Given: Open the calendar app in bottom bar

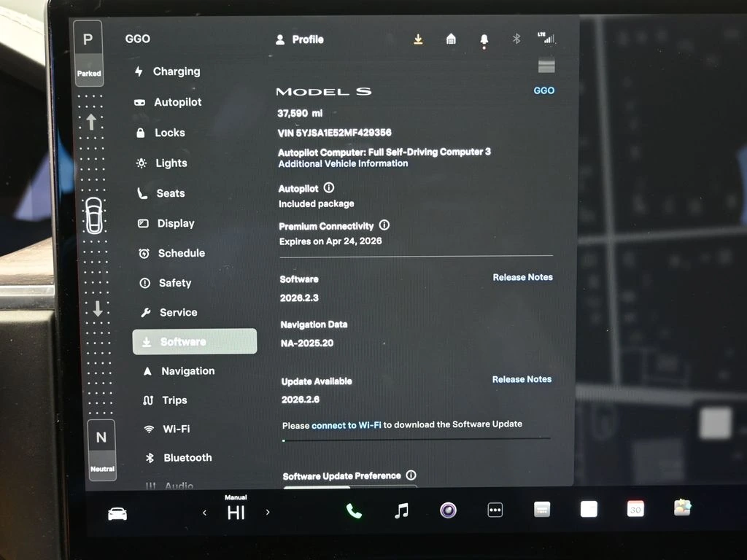Looking at the screenshot, I should point(635,510).
